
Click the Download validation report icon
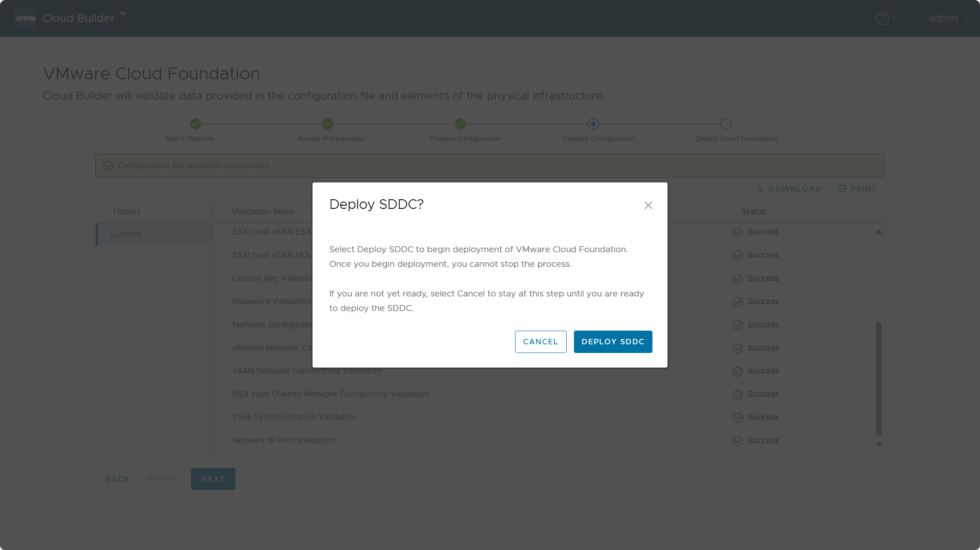point(761,188)
